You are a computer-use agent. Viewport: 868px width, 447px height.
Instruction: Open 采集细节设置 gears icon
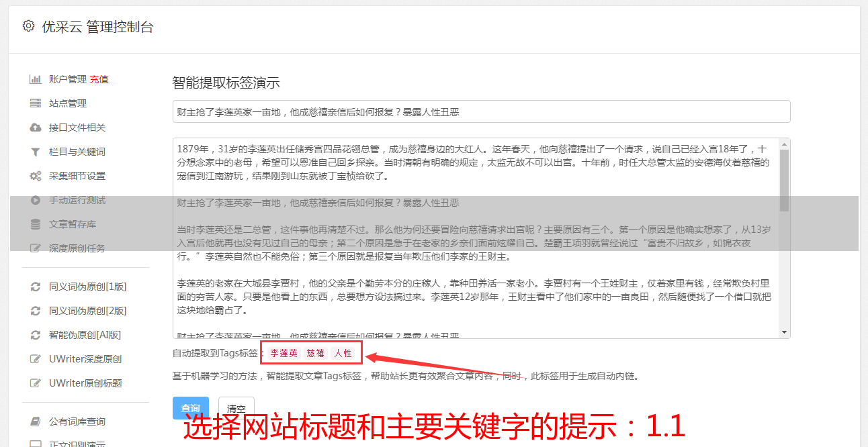36,176
